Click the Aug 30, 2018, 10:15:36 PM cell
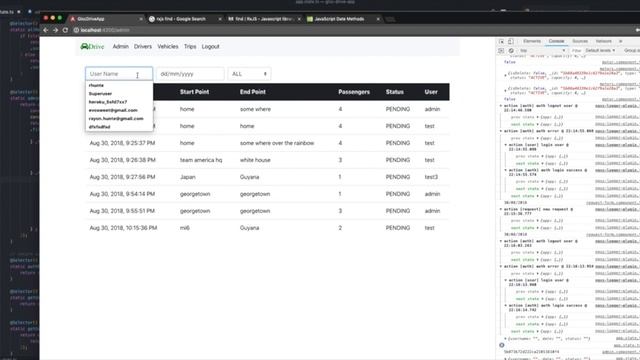The width and height of the screenshot is (640, 360). click(x=123, y=228)
